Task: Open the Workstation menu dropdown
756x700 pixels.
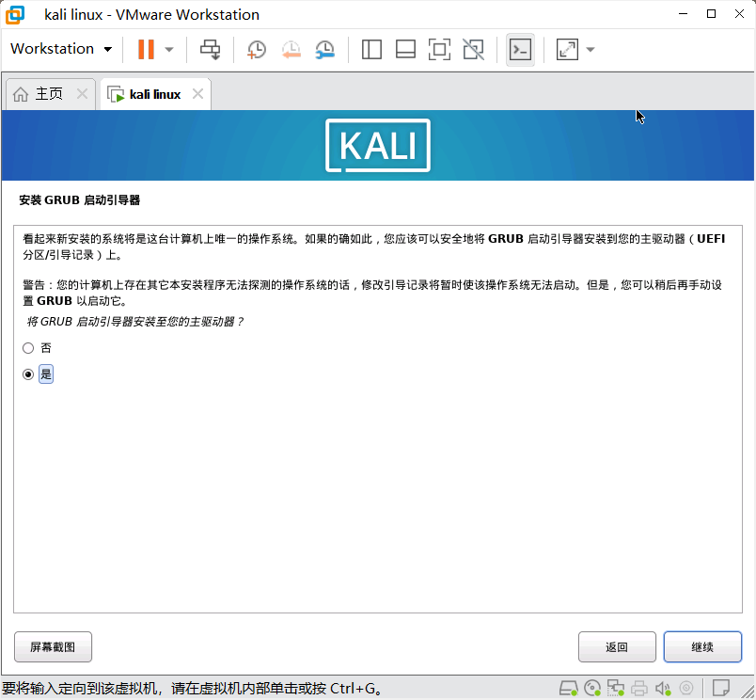Action: pos(61,49)
